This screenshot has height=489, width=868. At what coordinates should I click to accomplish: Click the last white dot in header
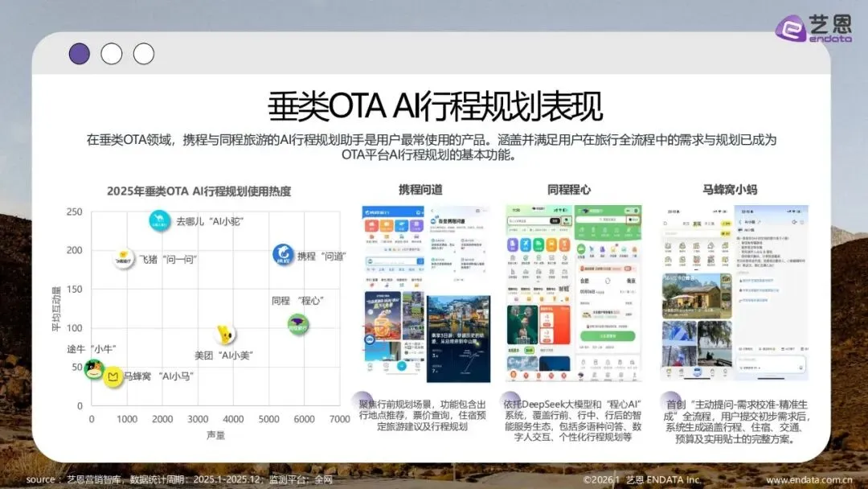click(144, 54)
